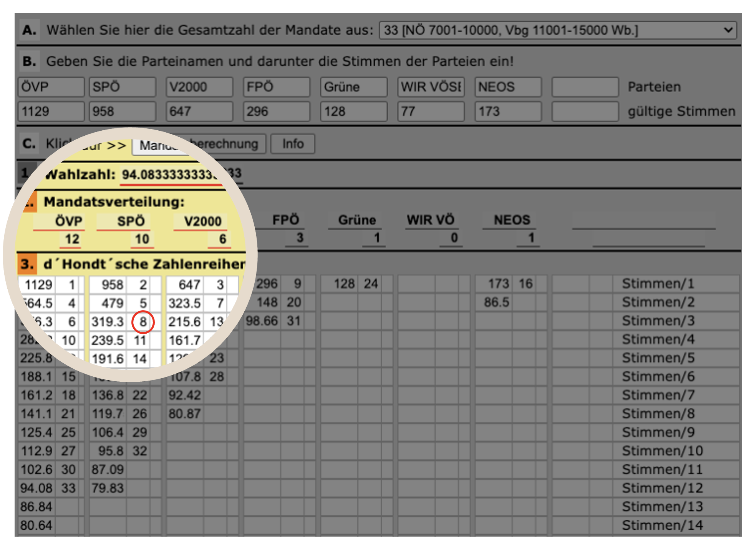Select the V2000 party name field

click(x=199, y=87)
